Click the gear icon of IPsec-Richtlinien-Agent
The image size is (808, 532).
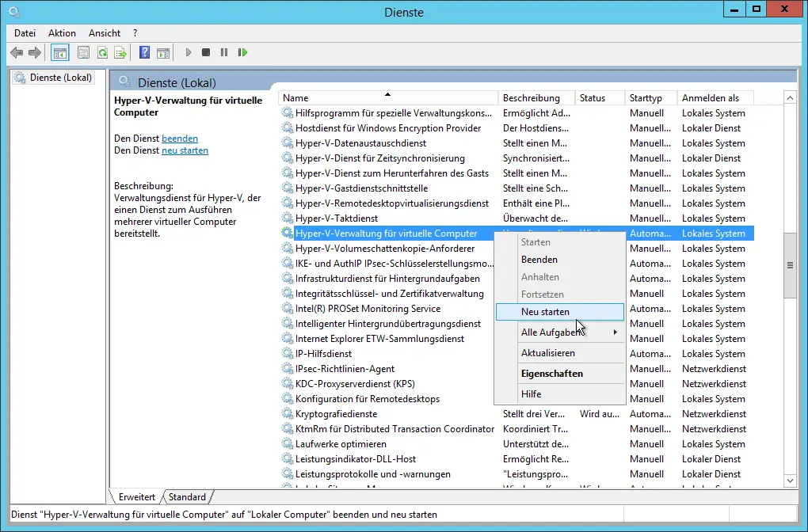tap(287, 368)
